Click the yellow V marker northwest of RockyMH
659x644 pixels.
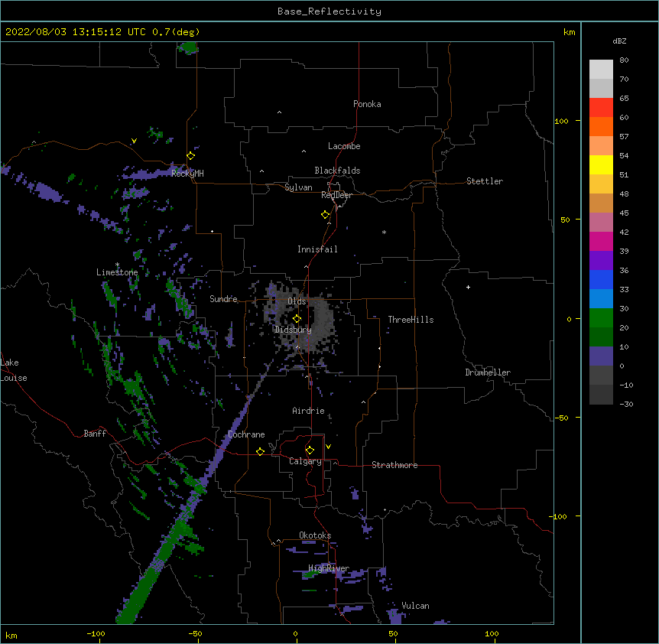[134, 141]
